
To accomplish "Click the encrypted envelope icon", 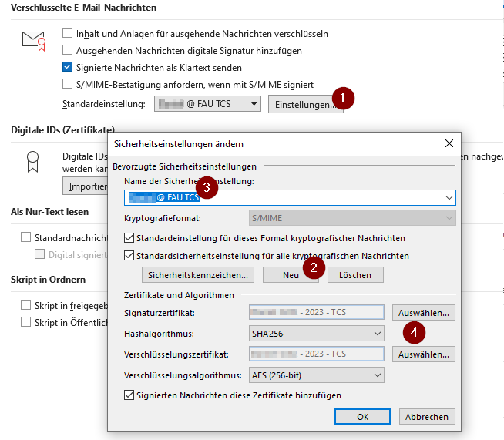I will click(34, 41).
